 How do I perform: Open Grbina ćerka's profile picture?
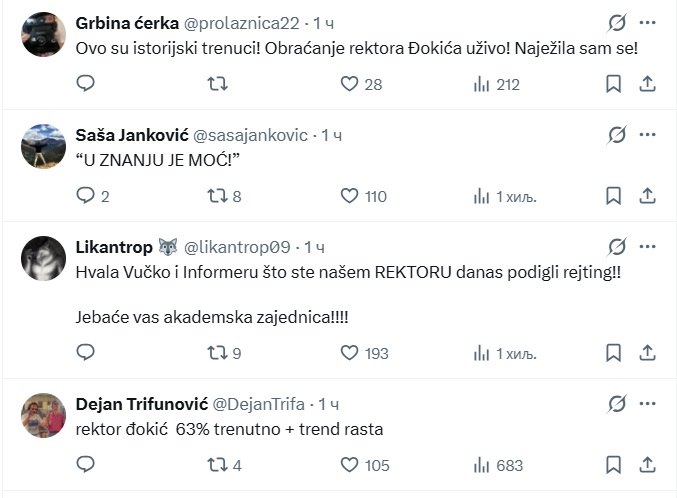[x=44, y=34]
